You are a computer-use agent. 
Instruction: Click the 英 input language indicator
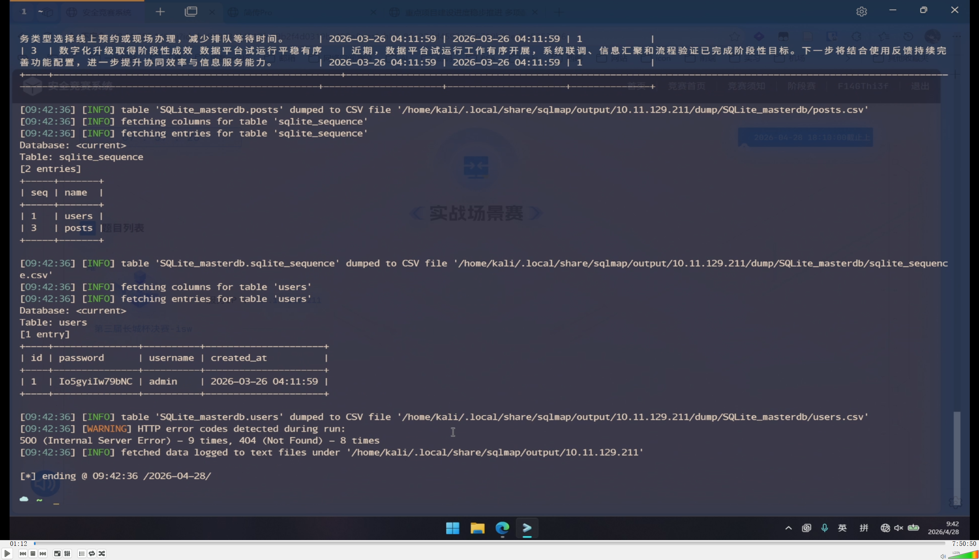842,528
